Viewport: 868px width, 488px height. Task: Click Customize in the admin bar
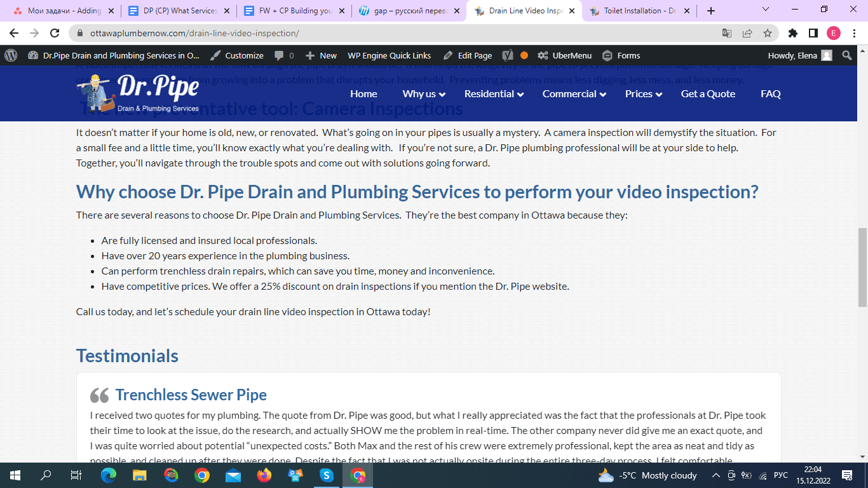237,55
